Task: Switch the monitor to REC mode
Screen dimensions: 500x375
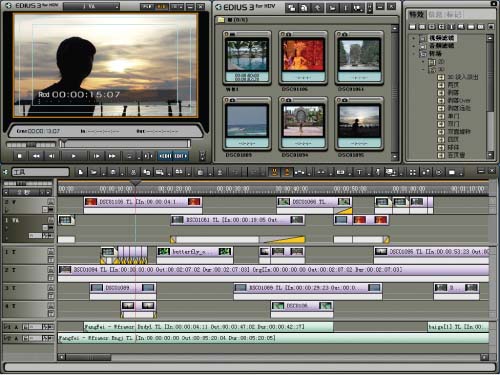Action: click(162, 6)
